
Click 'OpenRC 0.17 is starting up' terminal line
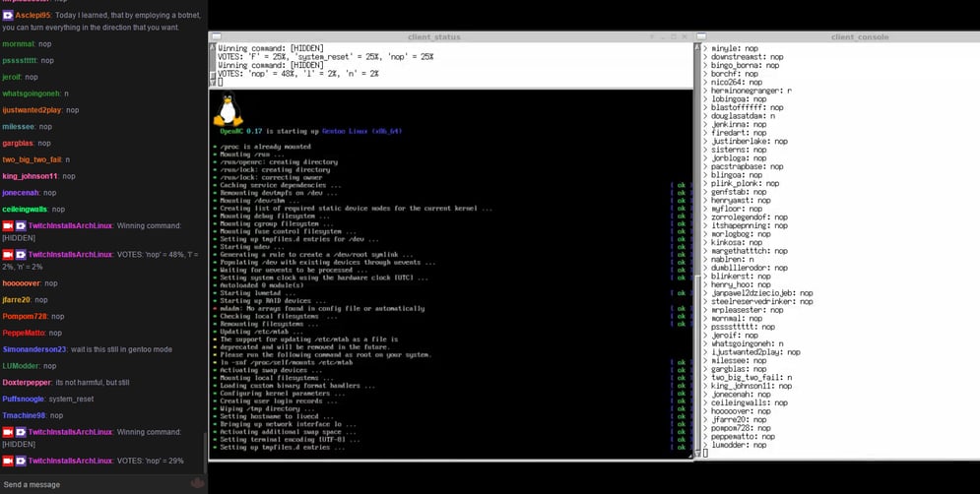(x=310, y=131)
